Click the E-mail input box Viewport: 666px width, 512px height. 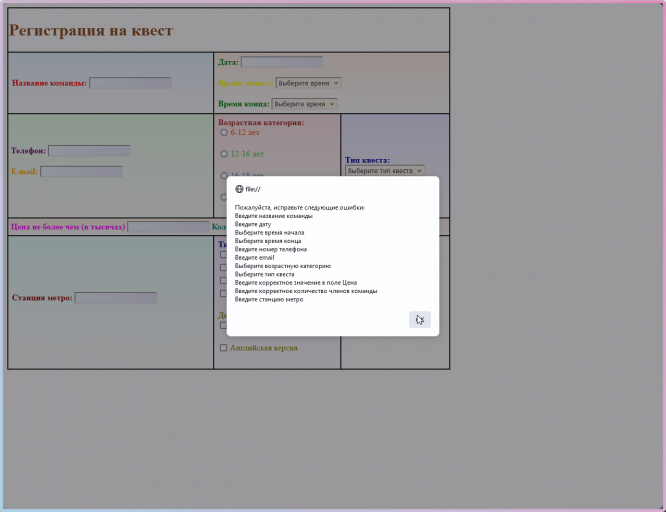point(81,171)
